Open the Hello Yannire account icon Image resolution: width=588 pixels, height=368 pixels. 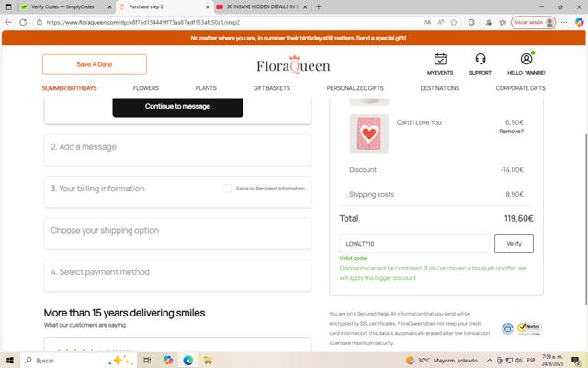[x=526, y=59]
